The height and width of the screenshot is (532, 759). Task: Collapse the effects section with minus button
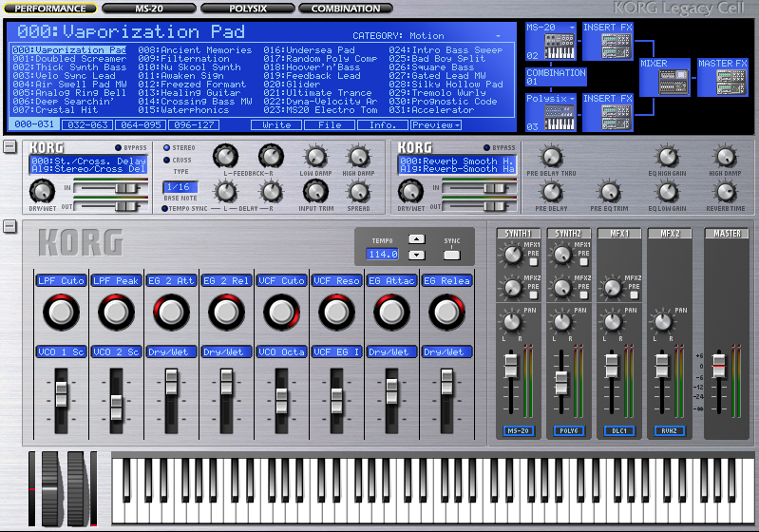point(9,146)
